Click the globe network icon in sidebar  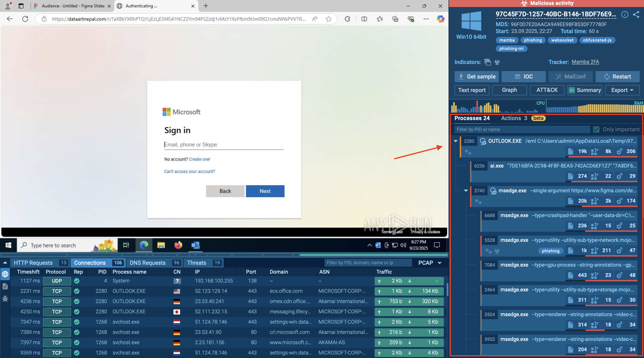(5, 274)
